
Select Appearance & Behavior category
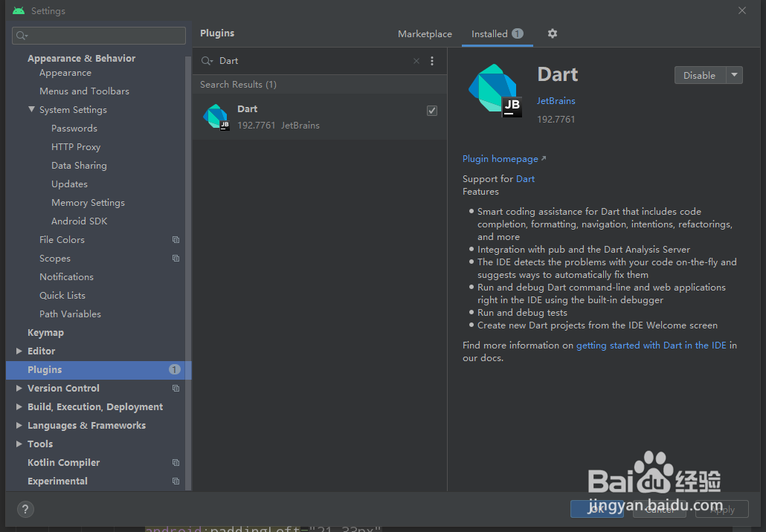tap(82, 58)
